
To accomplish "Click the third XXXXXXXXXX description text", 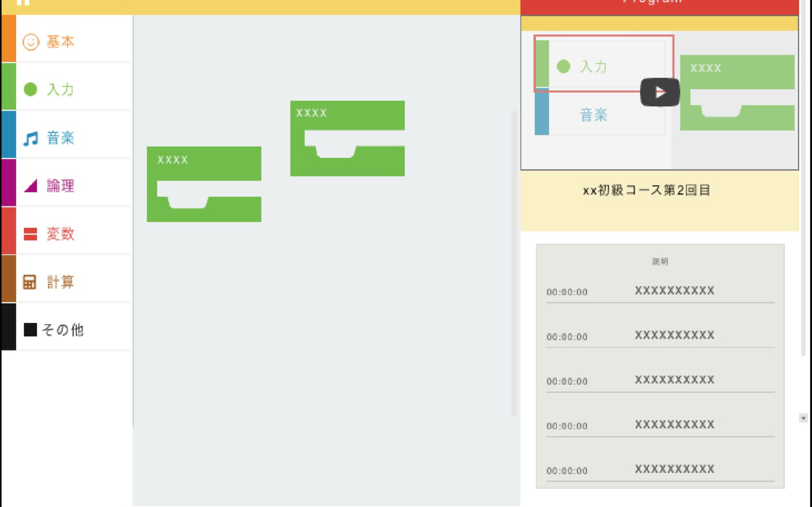I will coord(674,380).
